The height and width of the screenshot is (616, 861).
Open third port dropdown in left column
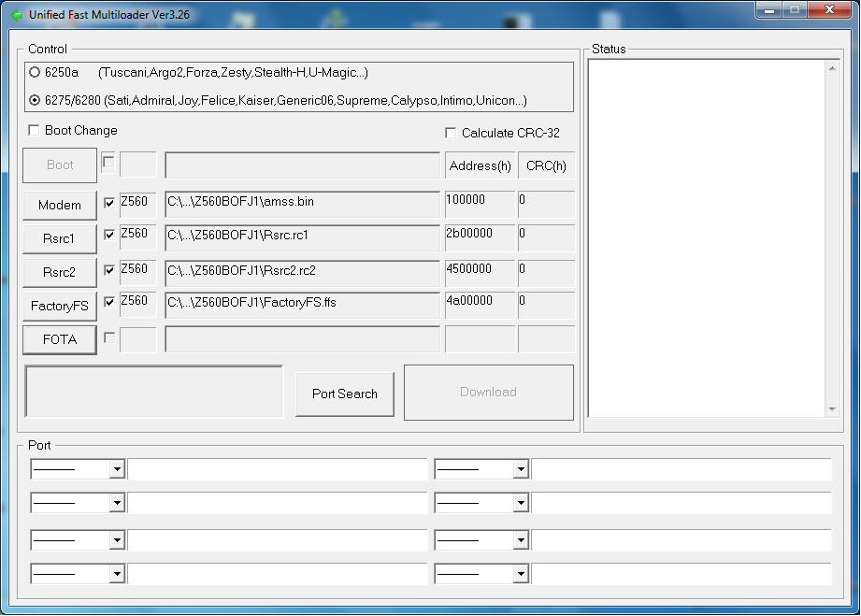[117, 540]
